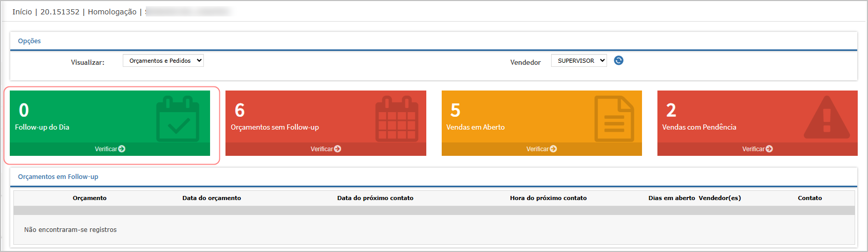
Task: Select the 'Orçamentos sem Follow-up' card label
Action: click(275, 127)
